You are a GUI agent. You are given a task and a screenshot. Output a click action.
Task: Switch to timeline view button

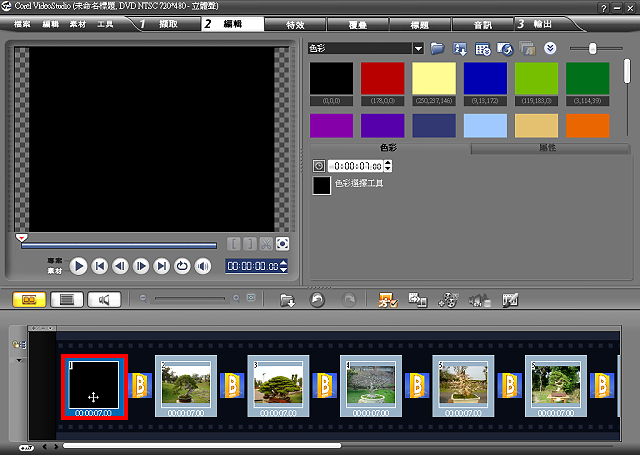pos(67,300)
